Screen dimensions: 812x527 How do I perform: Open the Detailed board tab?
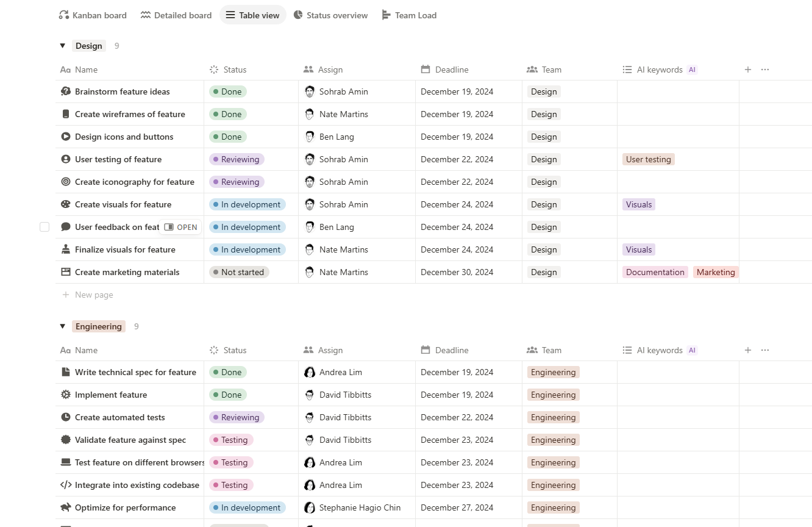point(176,15)
